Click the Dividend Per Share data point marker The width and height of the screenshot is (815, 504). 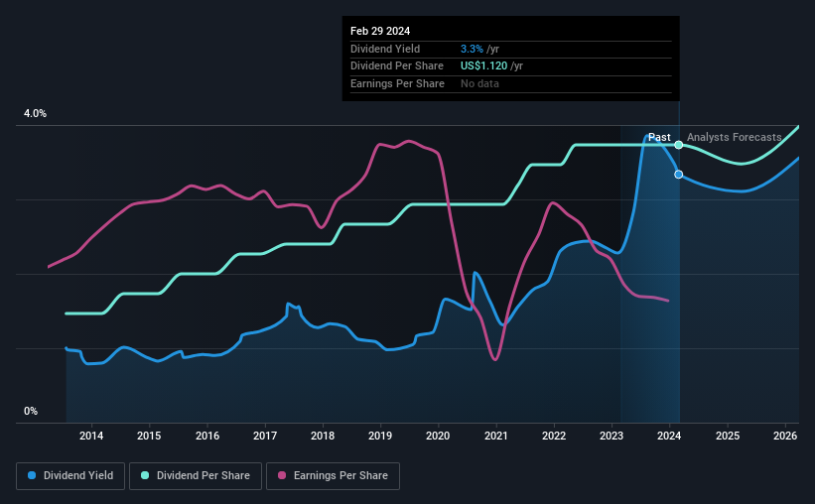679,145
